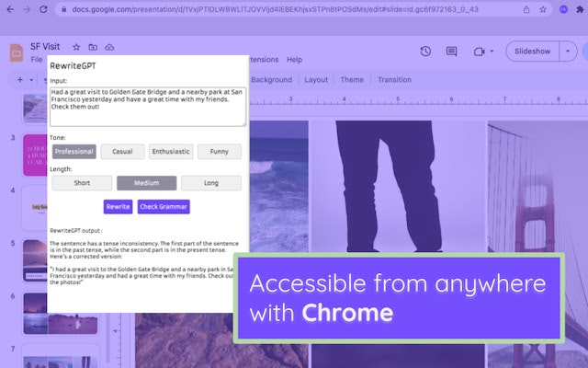Reload the page with refresh icon
Image resolution: width=588 pixels, height=368 pixels.
tap(43, 9)
